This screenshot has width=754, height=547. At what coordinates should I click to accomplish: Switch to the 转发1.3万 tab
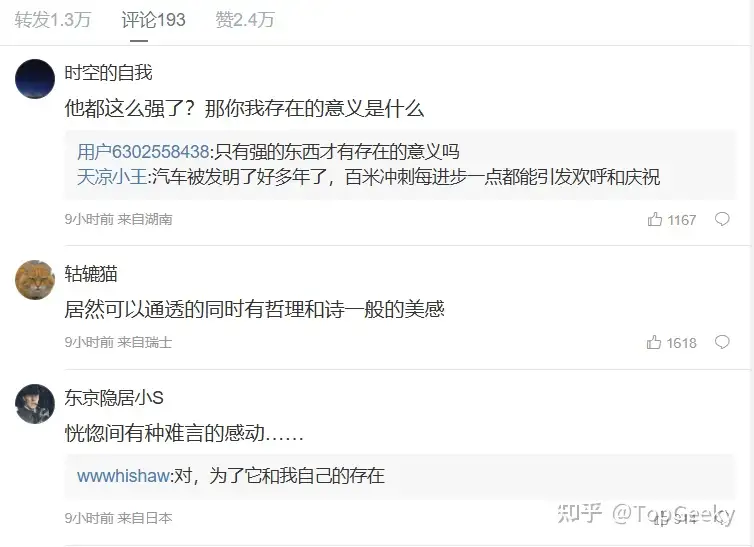(x=52, y=20)
